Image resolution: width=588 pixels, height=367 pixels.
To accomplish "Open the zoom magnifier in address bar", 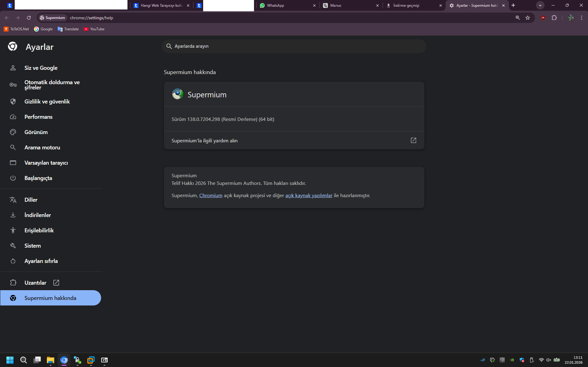I will (518, 18).
